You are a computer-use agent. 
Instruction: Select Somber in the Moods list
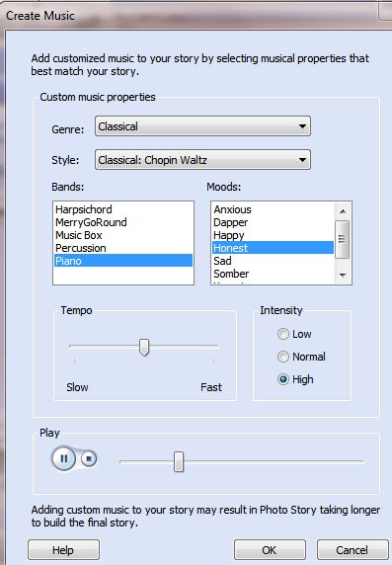tap(274, 274)
